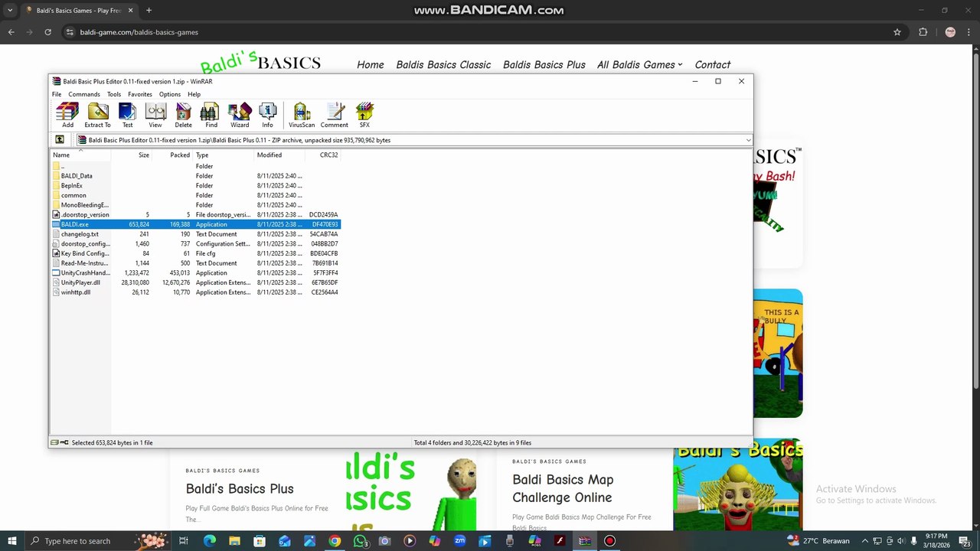Select the BepInEx folder
The image size is (980, 551).
coord(72,186)
